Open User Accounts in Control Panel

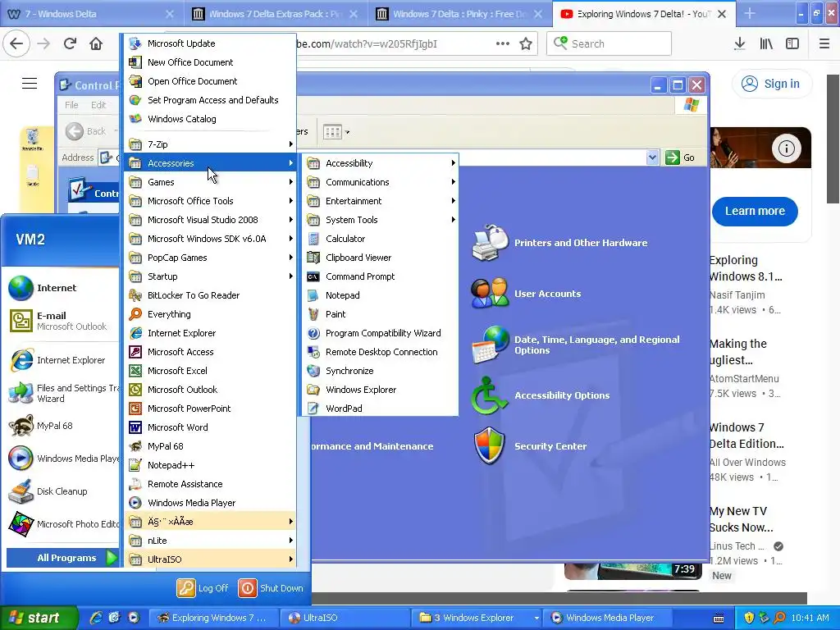(547, 294)
